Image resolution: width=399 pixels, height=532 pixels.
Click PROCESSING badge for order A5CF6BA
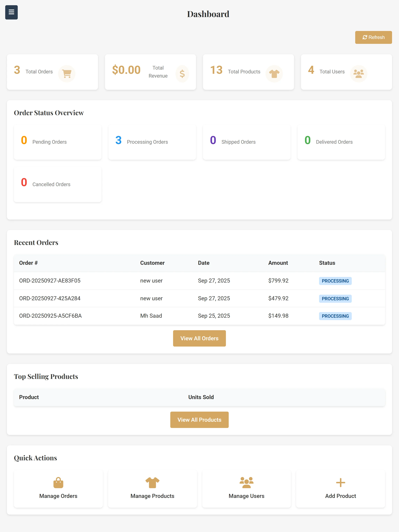pyautogui.click(x=335, y=316)
